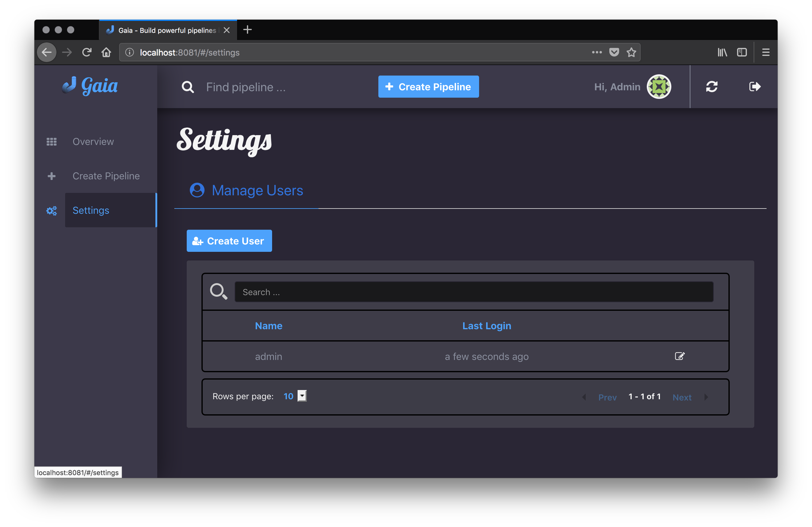Image resolution: width=812 pixels, height=527 pixels.
Task: Click the 'a few seconds ago' cell
Action: point(486,357)
